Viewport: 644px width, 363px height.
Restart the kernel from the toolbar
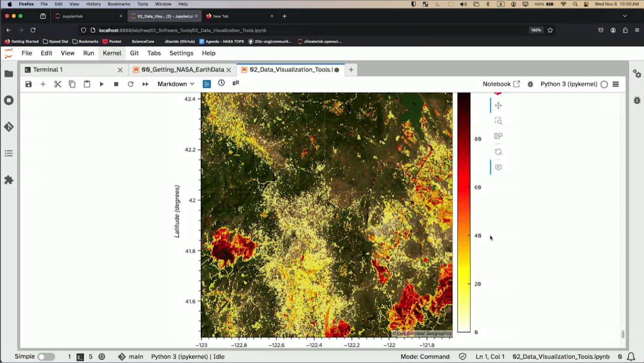131,84
